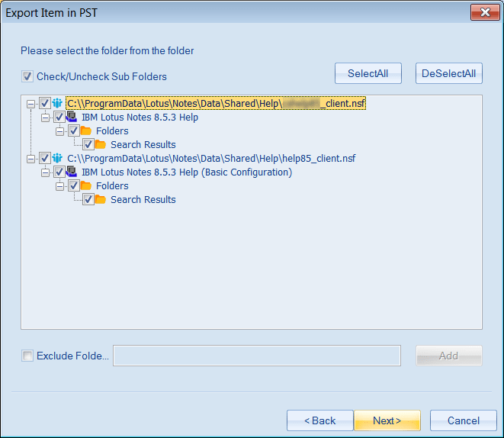
Task: Select the highlighted path ending in _client.nsf
Action: [x=216, y=103]
